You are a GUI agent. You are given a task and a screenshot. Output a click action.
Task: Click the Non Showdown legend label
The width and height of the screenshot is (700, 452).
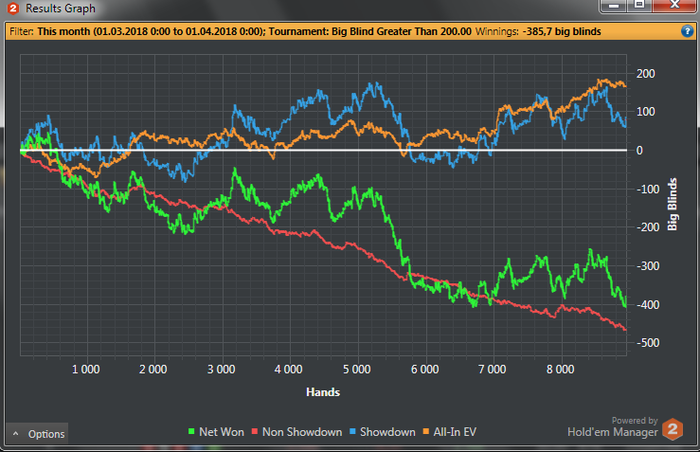click(302, 432)
